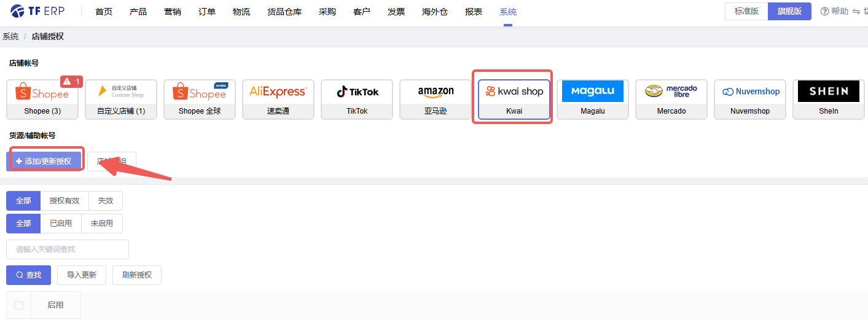Image resolution: width=868 pixels, height=320 pixels.
Task: Open the 发票 menu
Action: click(x=396, y=12)
